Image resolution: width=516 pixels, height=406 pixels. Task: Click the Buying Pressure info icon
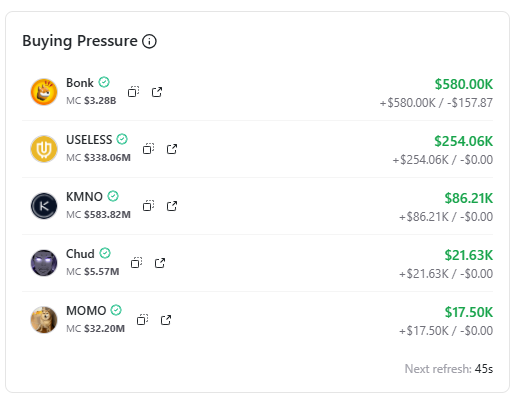pos(149,41)
